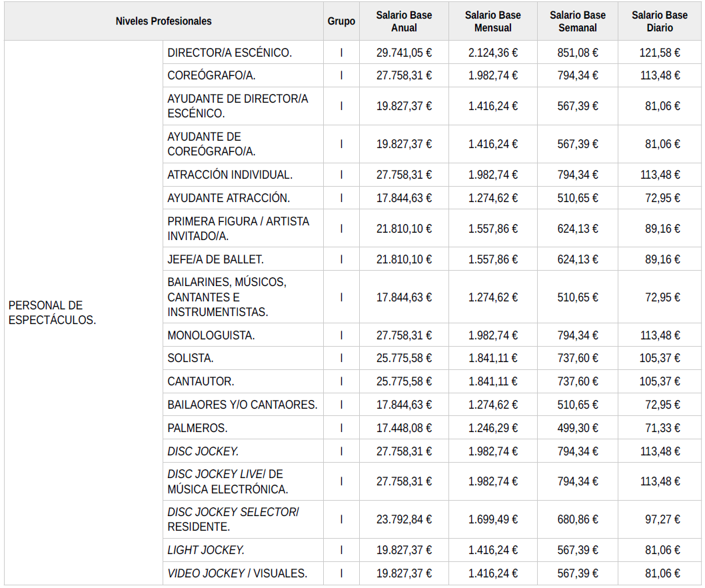Click the "DISC JOCKEY SELECTOR/ RESIDENTE." cell
The height and width of the screenshot is (588, 705).
click(x=233, y=519)
